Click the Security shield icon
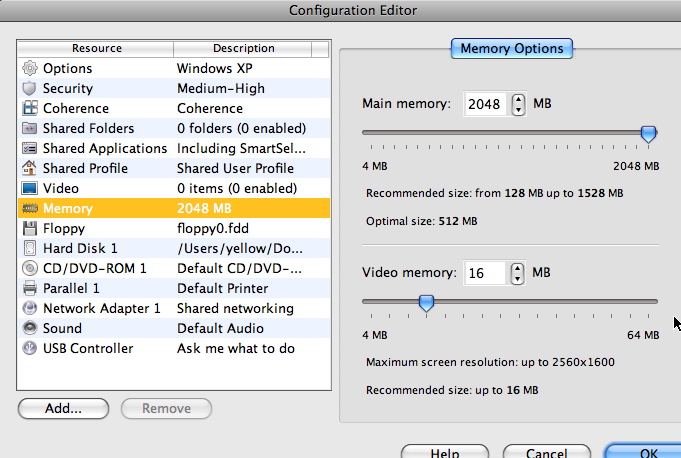Image resolution: width=681 pixels, height=458 pixels. coord(30,88)
